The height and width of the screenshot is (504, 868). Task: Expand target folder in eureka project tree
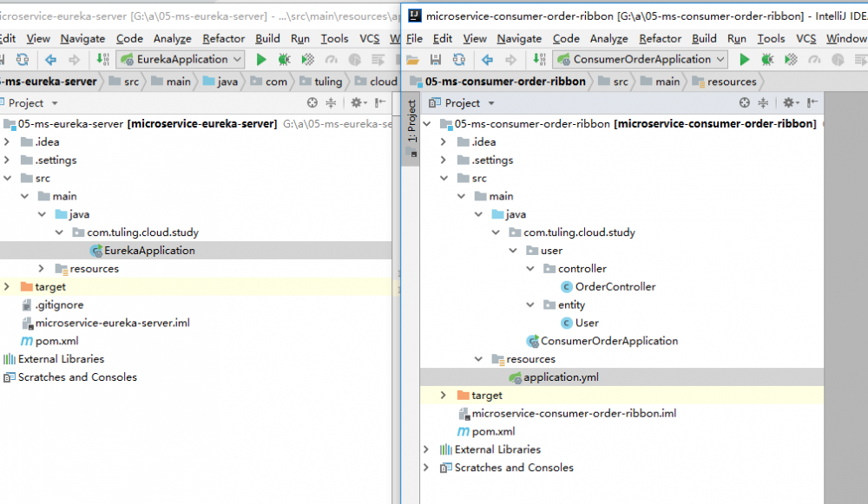pyautogui.click(x=7, y=286)
